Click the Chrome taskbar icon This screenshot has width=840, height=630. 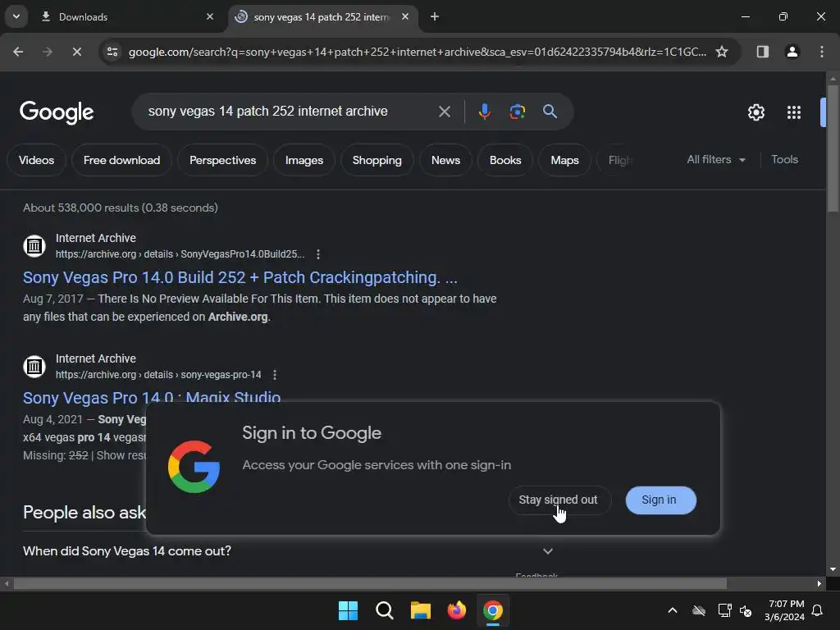tap(493, 610)
